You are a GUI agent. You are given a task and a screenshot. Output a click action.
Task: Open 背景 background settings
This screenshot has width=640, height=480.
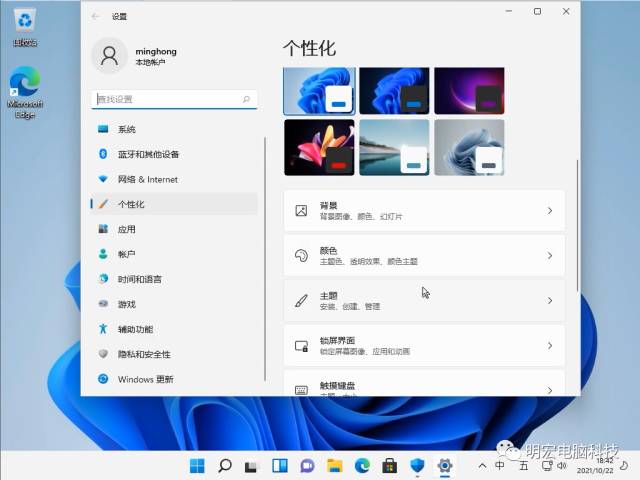pyautogui.click(x=424, y=211)
